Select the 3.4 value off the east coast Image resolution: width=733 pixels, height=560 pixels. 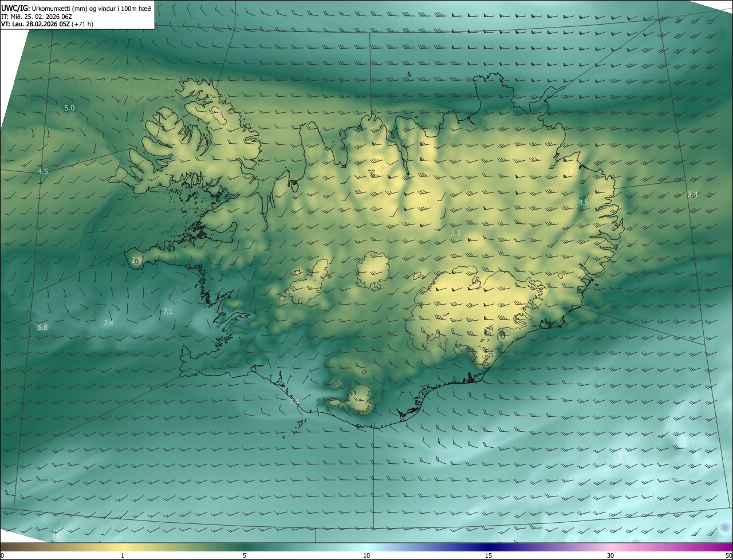(x=692, y=195)
